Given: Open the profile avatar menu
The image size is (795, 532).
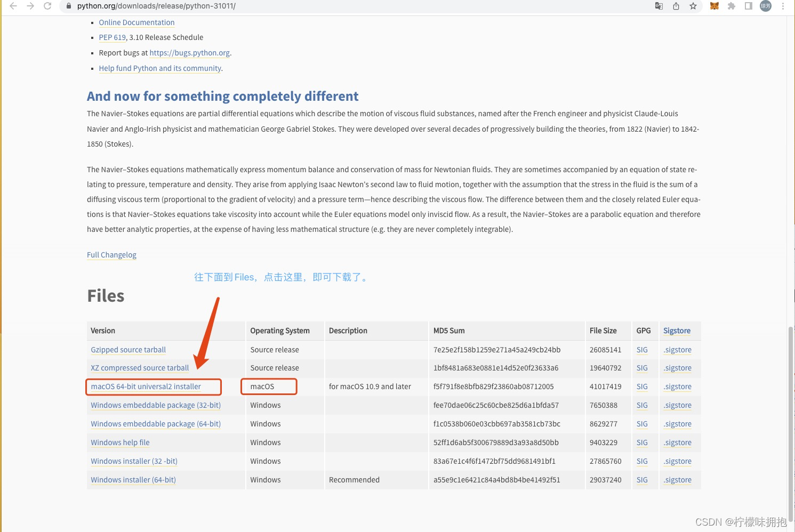Looking at the screenshot, I should [766, 6].
